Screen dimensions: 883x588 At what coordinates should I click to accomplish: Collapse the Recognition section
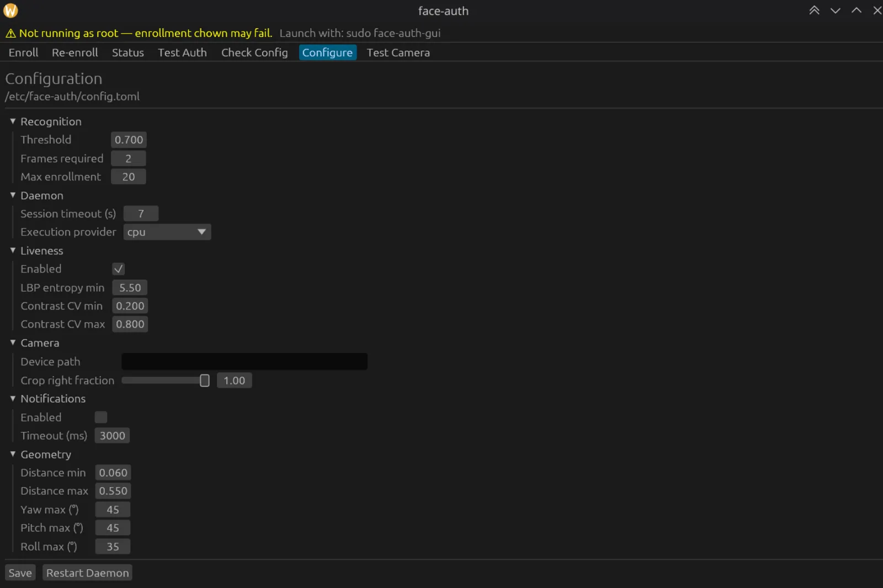pyautogui.click(x=13, y=121)
